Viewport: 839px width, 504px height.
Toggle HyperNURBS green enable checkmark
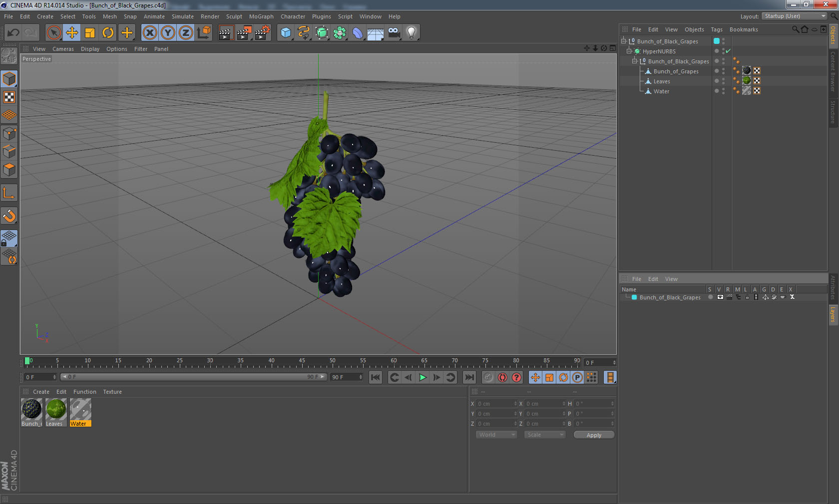[728, 51]
